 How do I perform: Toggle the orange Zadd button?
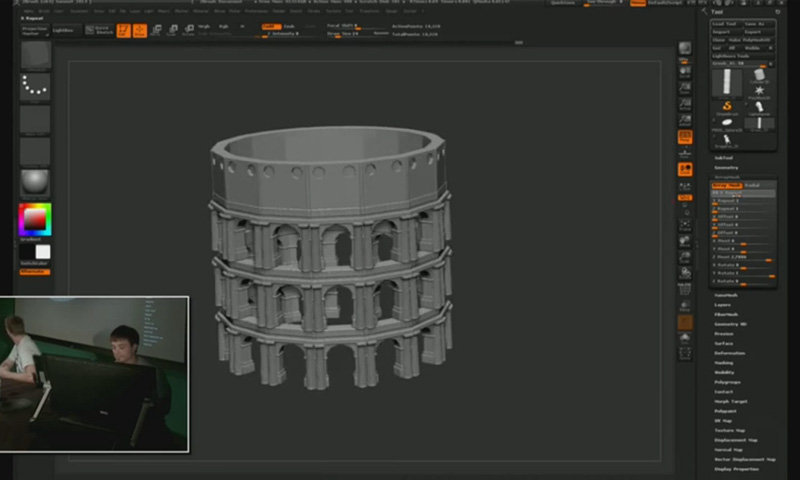point(271,26)
